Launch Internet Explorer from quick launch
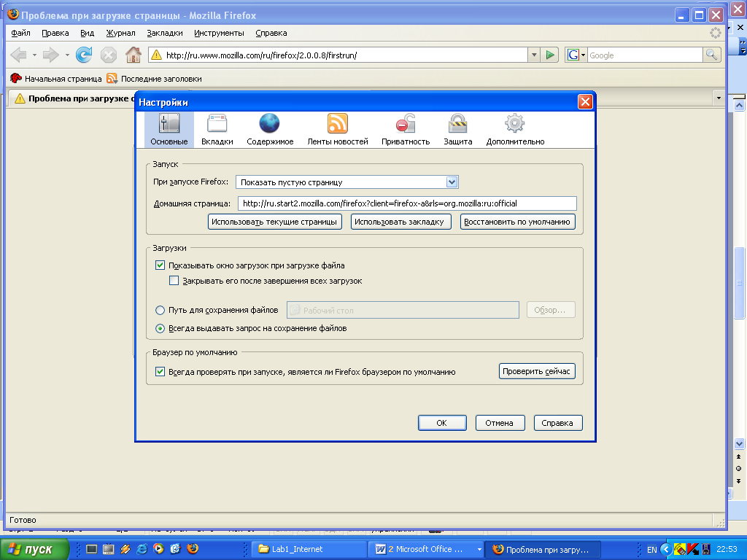 point(142,549)
